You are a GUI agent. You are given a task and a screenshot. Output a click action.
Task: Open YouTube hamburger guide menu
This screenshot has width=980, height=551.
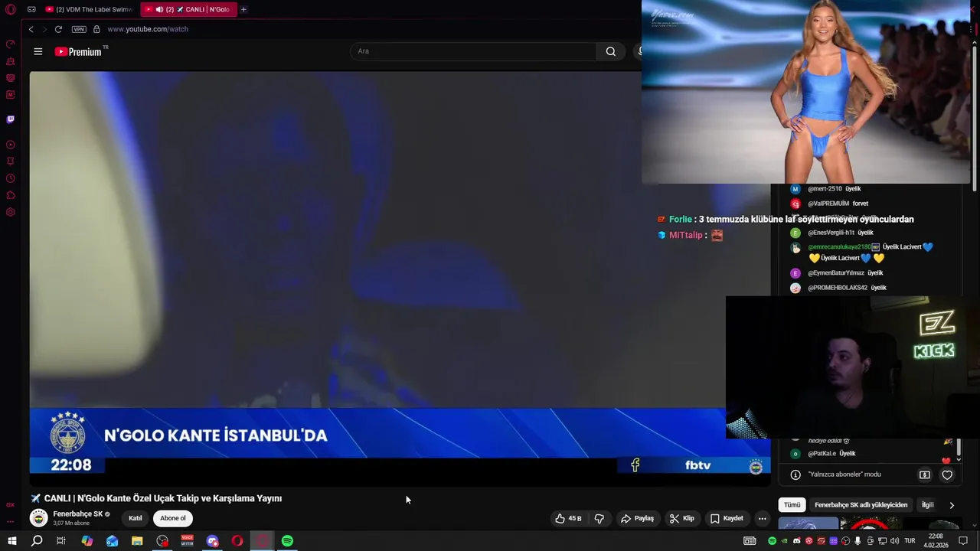tap(38, 51)
